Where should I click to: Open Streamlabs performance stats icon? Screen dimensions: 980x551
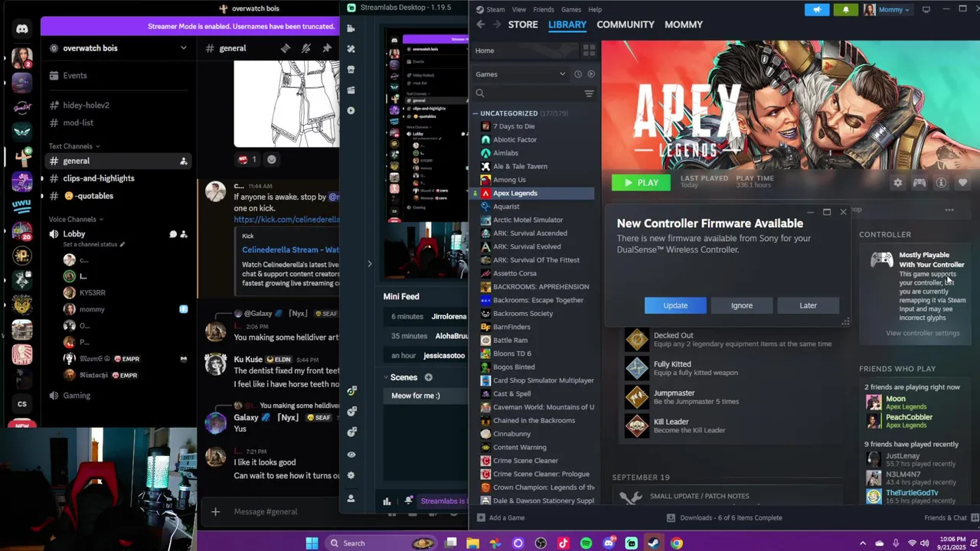(387, 501)
